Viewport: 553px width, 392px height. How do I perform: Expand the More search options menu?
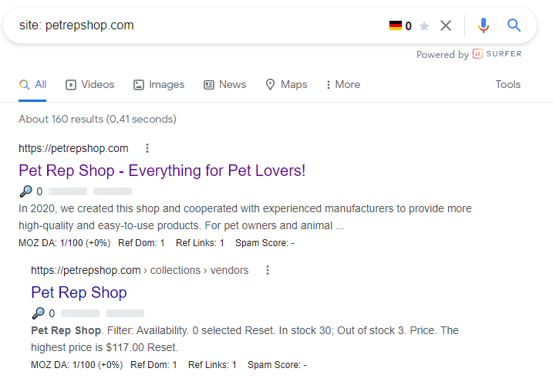tap(343, 85)
